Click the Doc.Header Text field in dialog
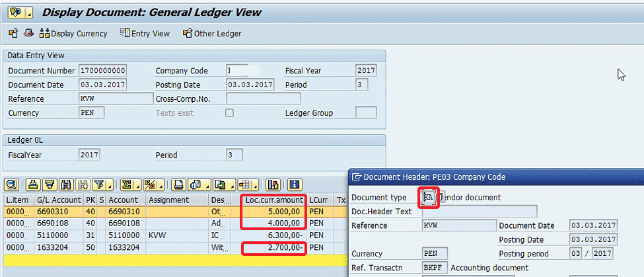 (480, 212)
